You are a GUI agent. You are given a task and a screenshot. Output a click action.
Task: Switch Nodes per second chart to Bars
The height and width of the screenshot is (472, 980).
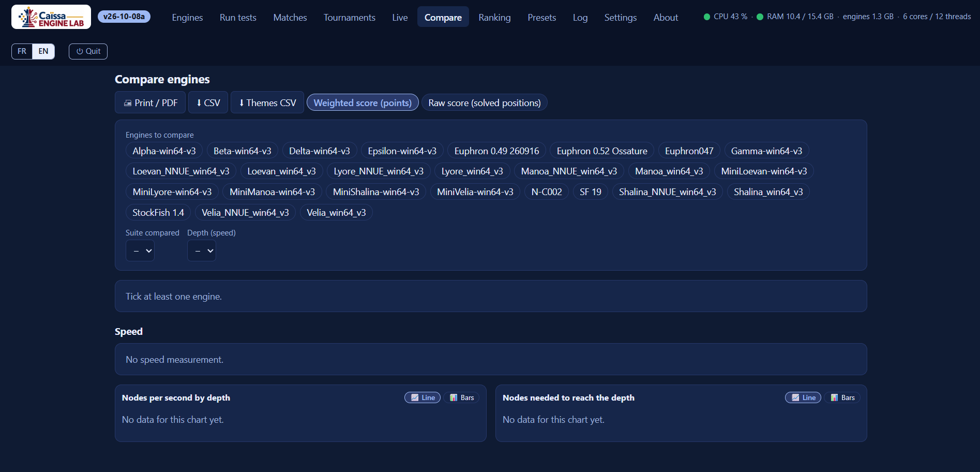pos(462,397)
